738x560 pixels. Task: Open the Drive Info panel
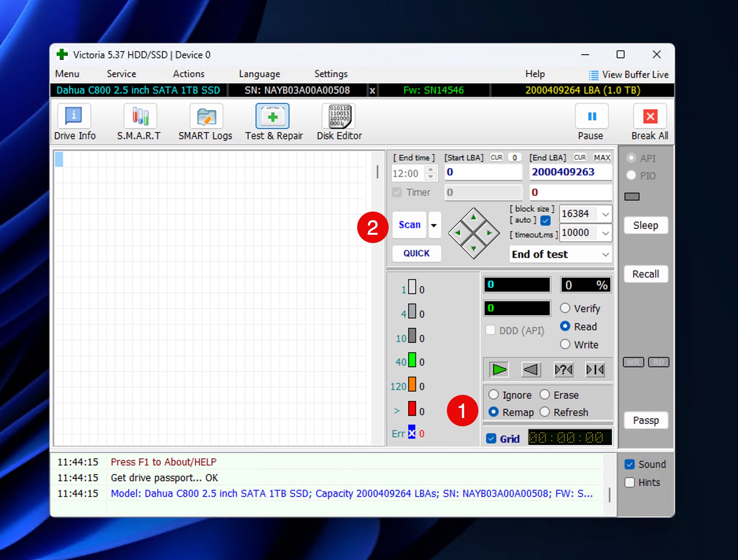[x=74, y=116]
